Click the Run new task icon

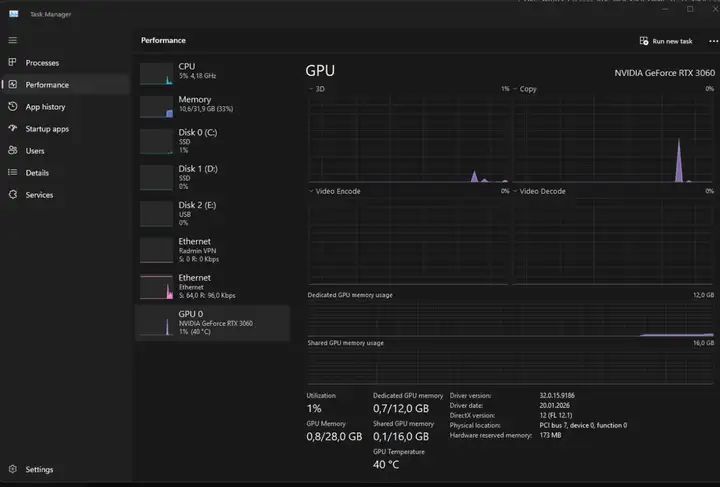pyautogui.click(x=644, y=41)
